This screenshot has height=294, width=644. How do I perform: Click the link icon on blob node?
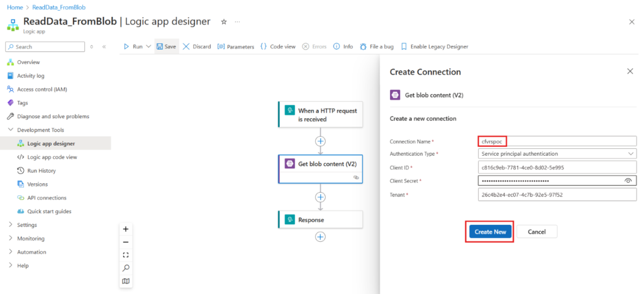point(356,178)
